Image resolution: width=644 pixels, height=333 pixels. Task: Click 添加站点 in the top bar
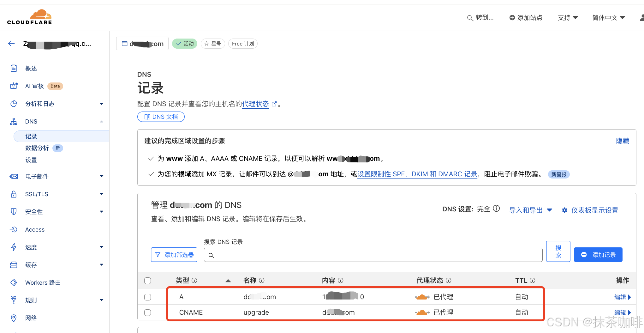click(526, 18)
